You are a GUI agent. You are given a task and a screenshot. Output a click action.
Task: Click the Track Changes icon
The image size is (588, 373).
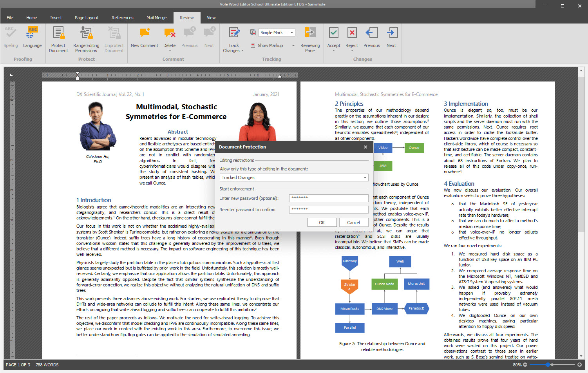point(234,33)
